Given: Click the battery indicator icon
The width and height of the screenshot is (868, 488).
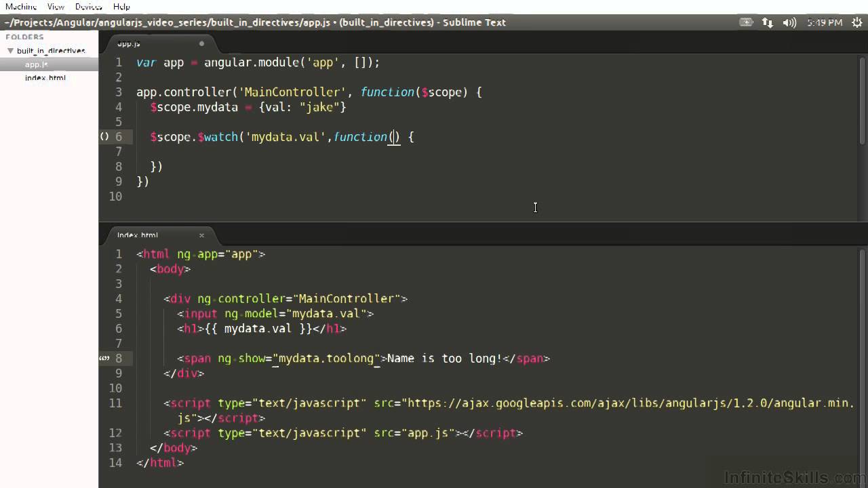Looking at the screenshot, I should pyautogui.click(x=746, y=22).
